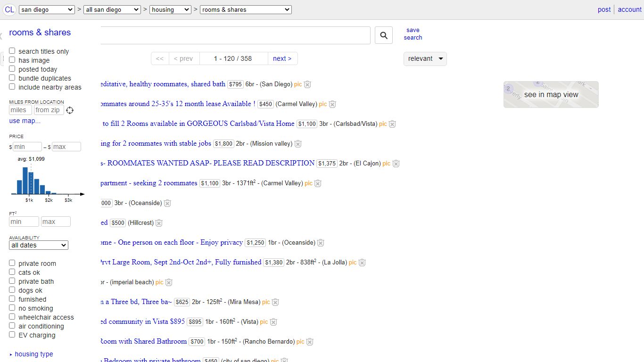Hide the Oceanside $1,250 listing
Screen dimensions: 644x362
pyautogui.click(x=321, y=243)
